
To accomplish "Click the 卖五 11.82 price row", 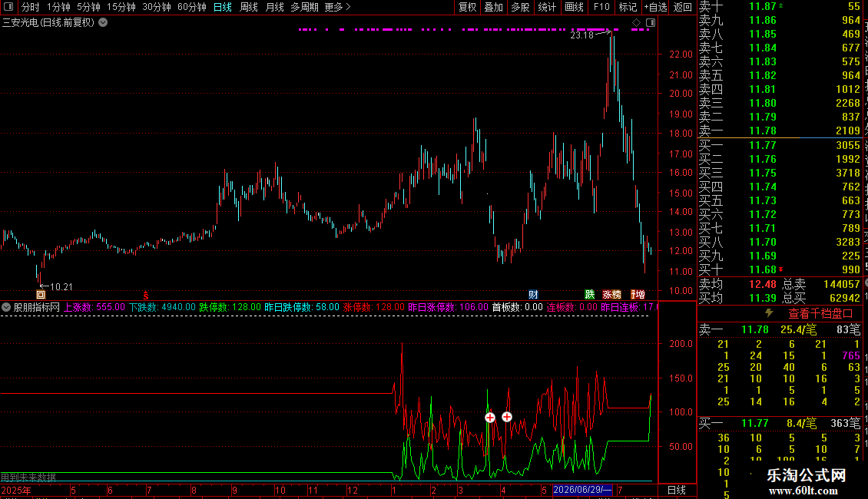I will [780, 75].
